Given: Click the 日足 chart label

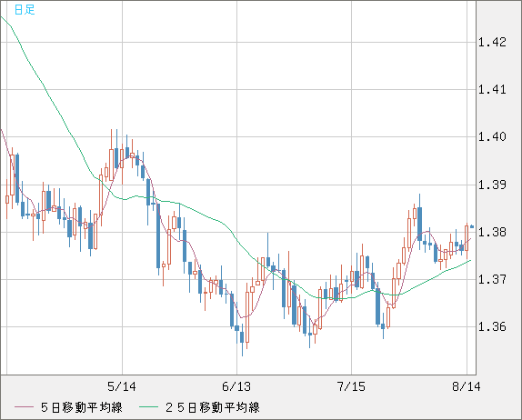Looking at the screenshot, I should (25, 10).
